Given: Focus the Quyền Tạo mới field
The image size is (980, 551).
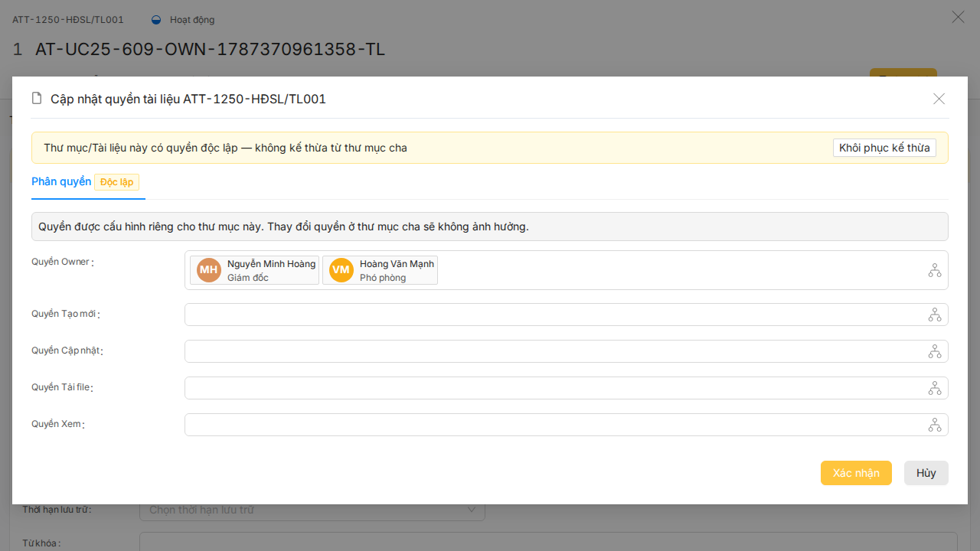Looking at the screenshot, I should [567, 315].
